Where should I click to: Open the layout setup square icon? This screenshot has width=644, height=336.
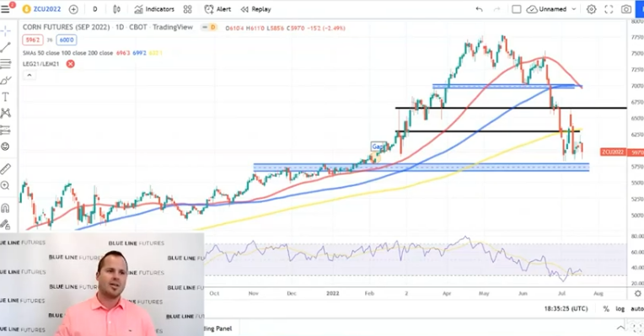tap(516, 9)
